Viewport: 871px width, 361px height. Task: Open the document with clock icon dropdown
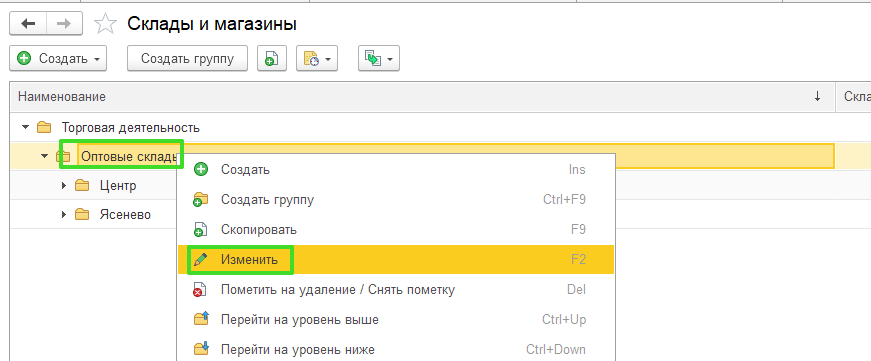point(317,58)
